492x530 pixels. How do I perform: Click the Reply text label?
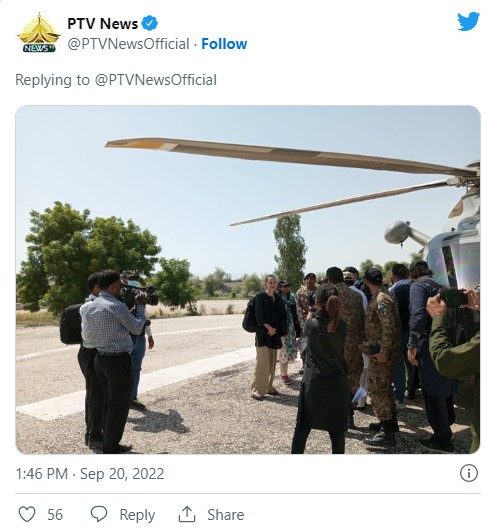pos(137,515)
